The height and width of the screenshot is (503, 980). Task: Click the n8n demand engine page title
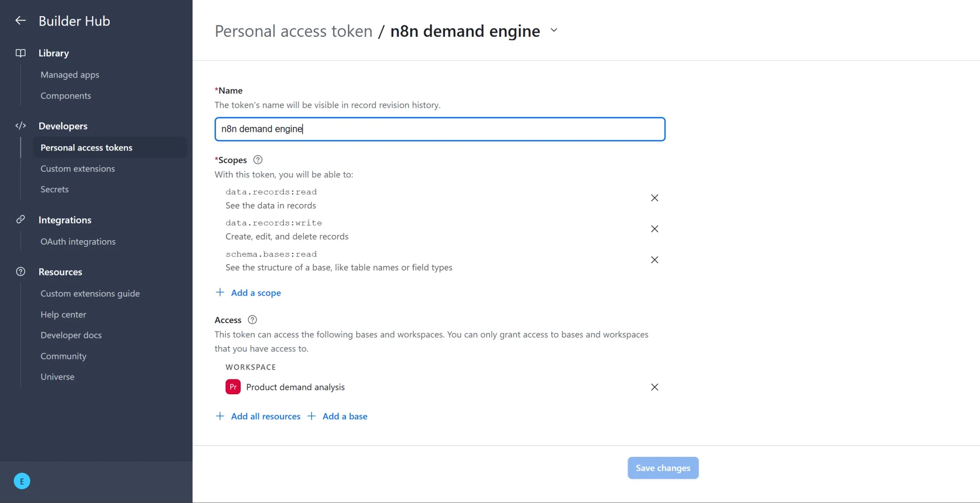(465, 31)
